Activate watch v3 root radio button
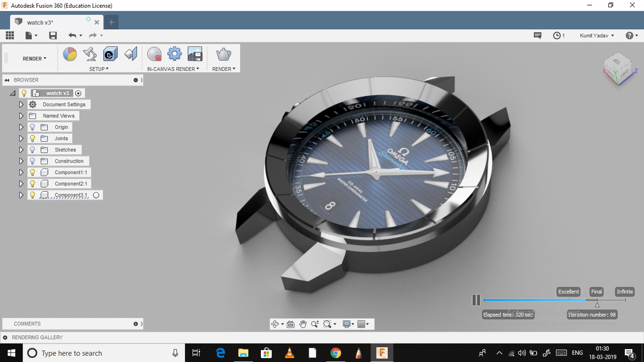 click(78, 93)
